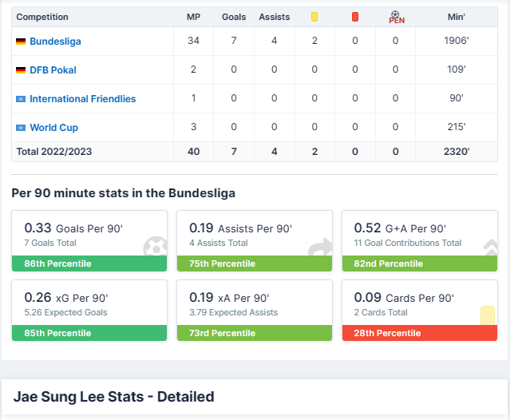Open the International Friendlies link

coord(82,99)
